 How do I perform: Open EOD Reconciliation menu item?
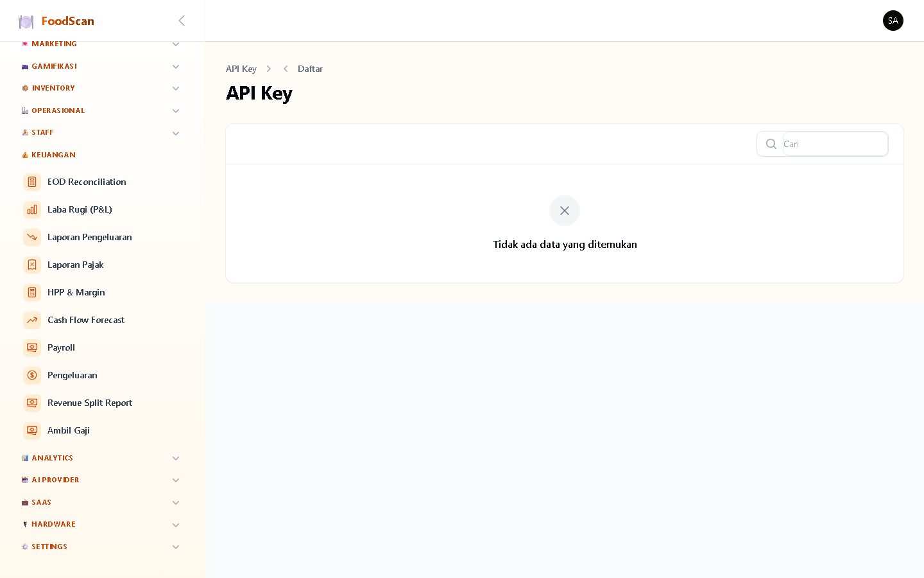tap(102, 182)
